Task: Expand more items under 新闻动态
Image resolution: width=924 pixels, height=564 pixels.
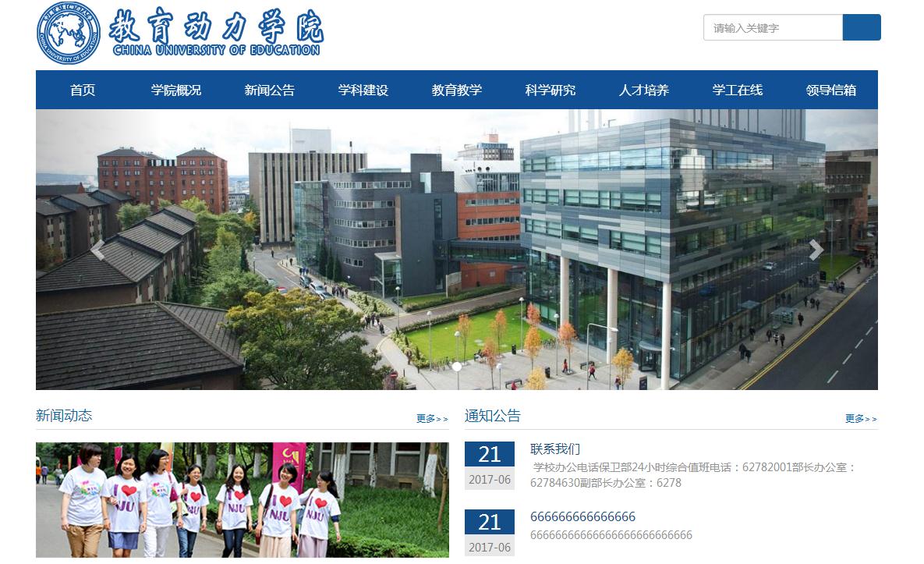Action: [x=432, y=418]
